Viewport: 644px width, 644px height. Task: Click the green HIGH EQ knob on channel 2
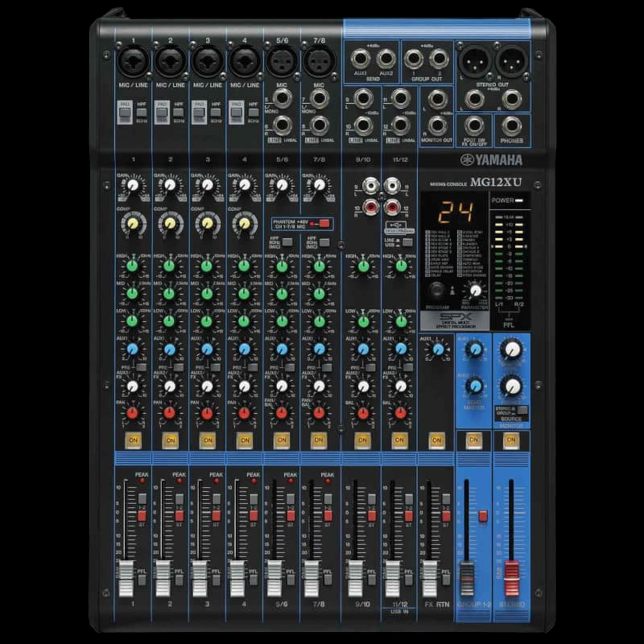(169, 266)
